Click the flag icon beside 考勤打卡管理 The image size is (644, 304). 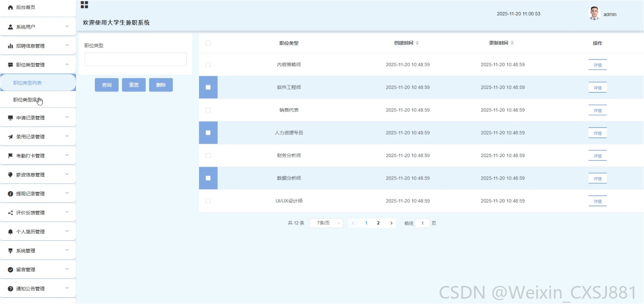click(x=11, y=156)
